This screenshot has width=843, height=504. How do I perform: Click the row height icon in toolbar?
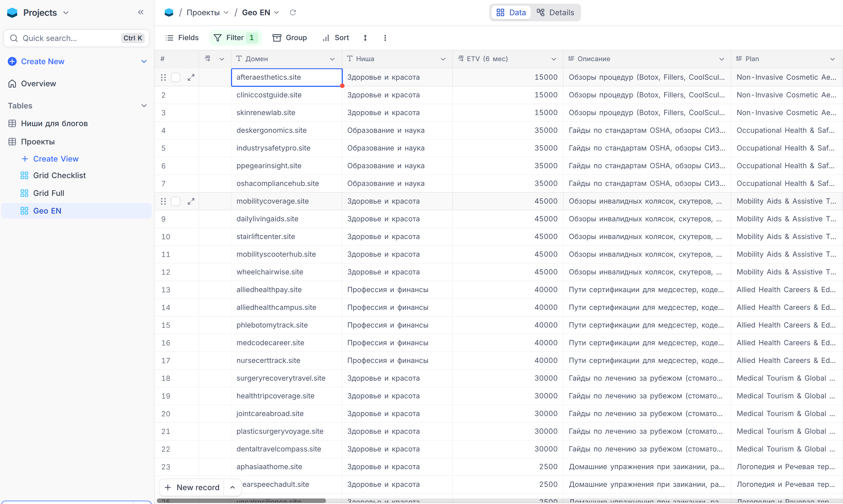point(365,38)
